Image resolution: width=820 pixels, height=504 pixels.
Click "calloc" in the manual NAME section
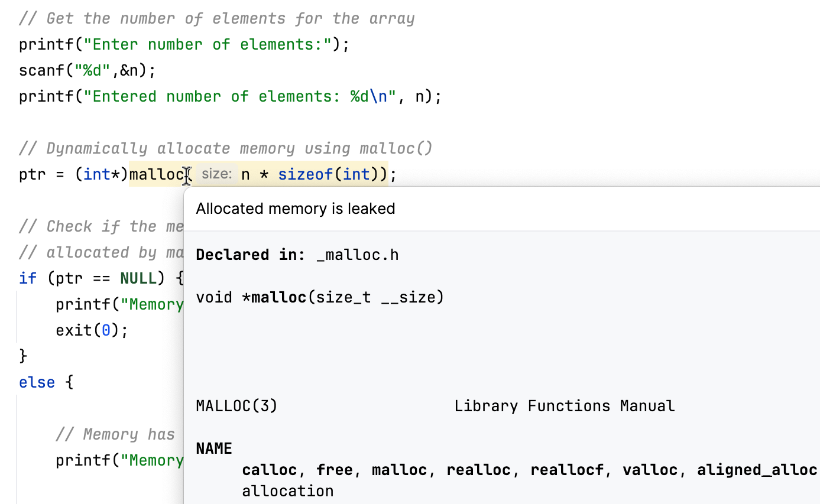click(x=269, y=469)
